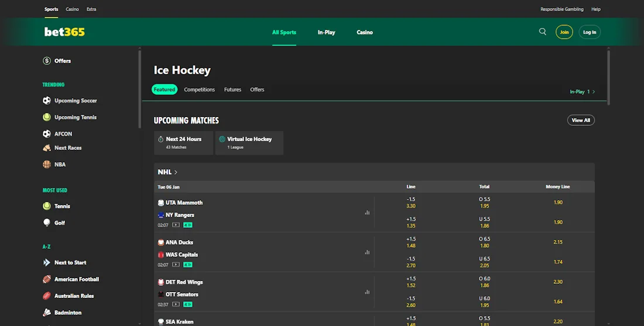This screenshot has height=326, width=644.
Task: Open the In-Play 1 arrow link
Action: [x=583, y=91]
